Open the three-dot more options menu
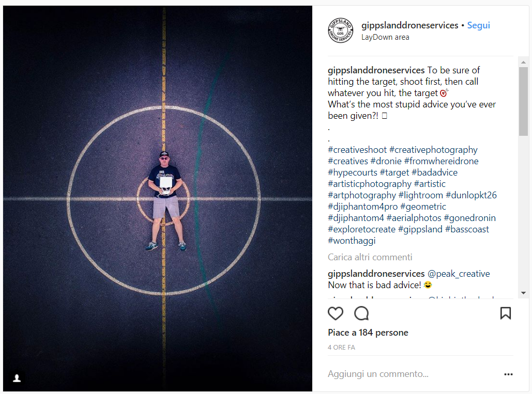This screenshot has width=532, height=394. point(508,374)
